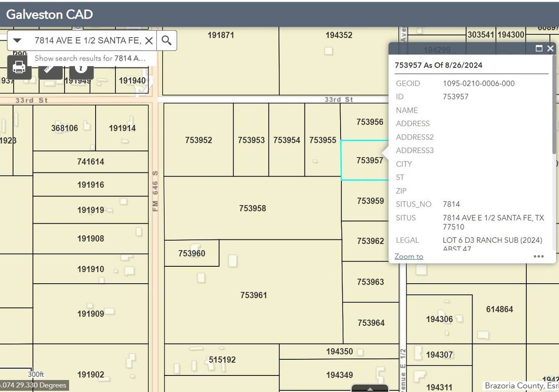Maximize the parcel info popup
The image size is (559, 392).
click(x=539, y=48)
